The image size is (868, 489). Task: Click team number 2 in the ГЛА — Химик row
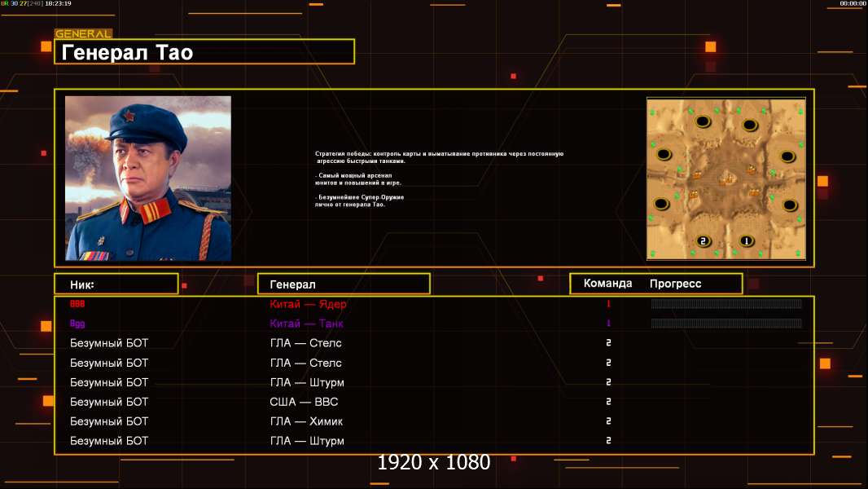coord(608,421)
